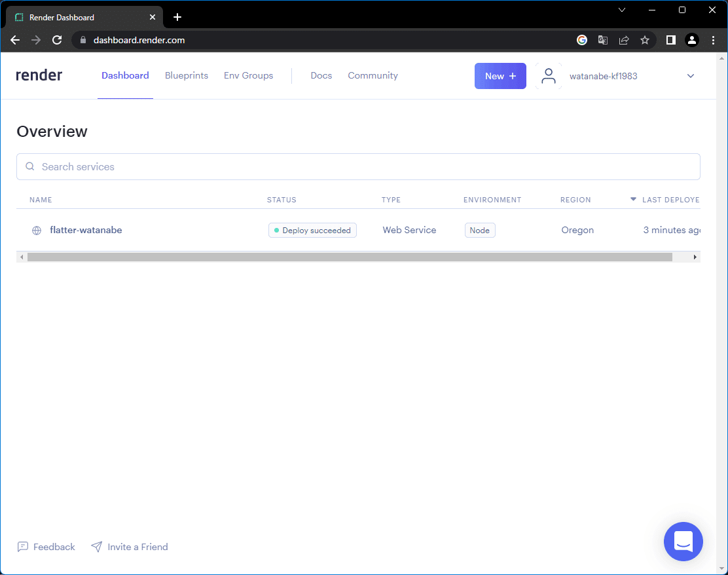Bookmark this page with star icon
This screenshot has height=575, width=728.
(x=645, y=40)
